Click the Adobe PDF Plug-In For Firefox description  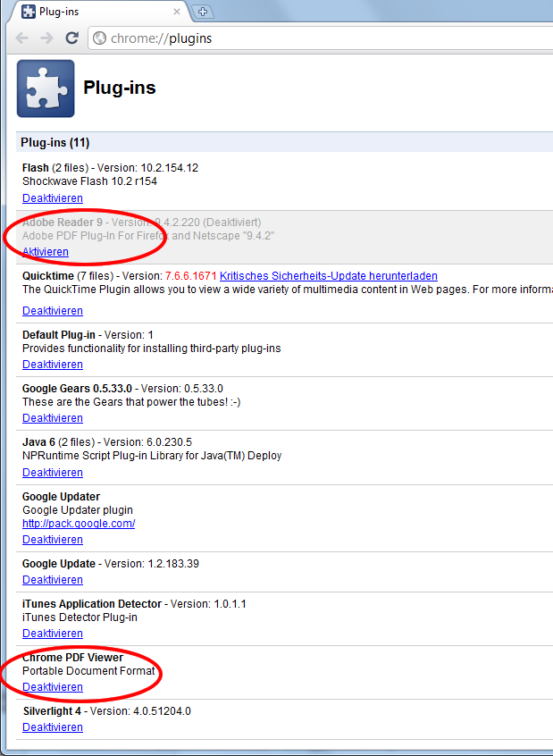point(148,235)
